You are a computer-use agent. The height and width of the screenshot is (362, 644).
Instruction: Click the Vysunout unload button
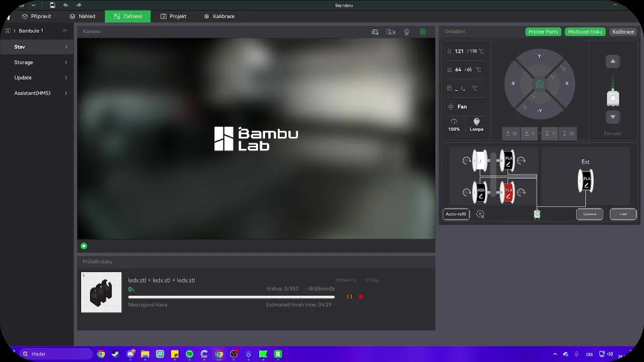pos(590,214)
